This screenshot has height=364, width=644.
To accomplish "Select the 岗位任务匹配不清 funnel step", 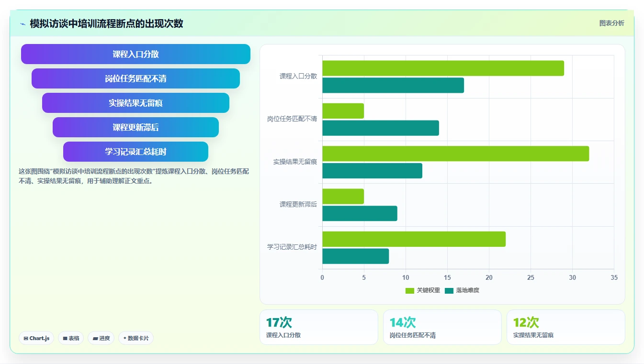I will (136, 78).
